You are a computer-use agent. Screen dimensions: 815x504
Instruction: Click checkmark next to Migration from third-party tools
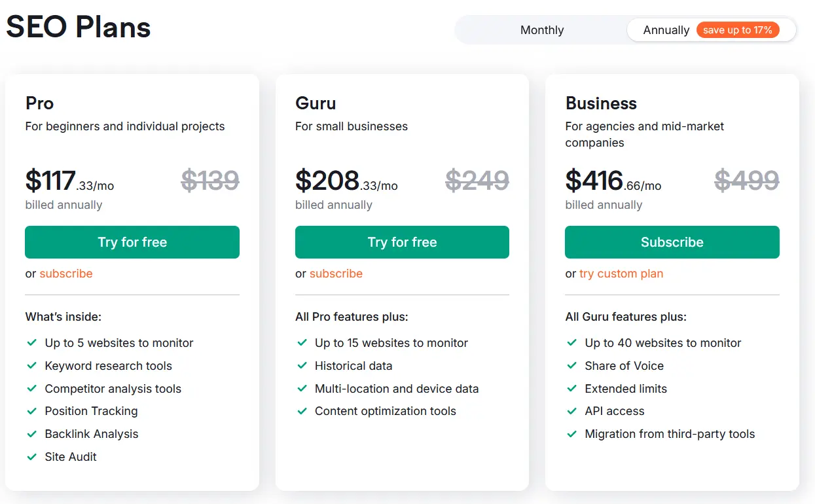point(571,434)
